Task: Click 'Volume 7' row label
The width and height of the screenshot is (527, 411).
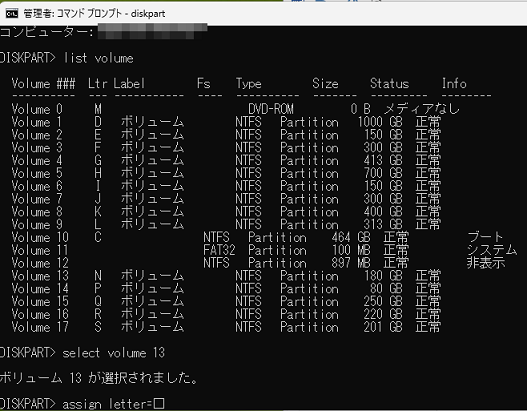Action: [37, 199]
